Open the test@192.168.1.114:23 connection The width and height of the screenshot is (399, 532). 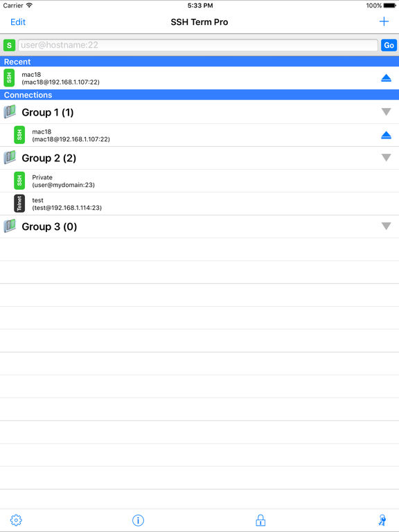click(199, 204)
